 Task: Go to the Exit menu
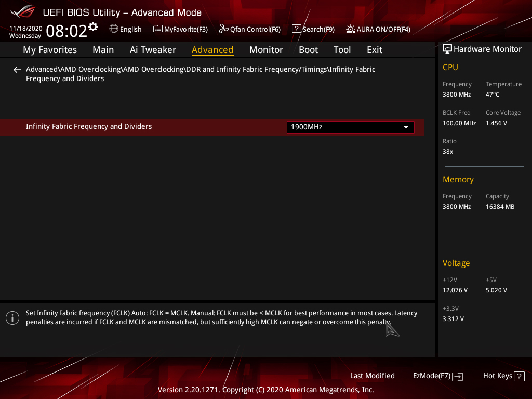point(374,50)
